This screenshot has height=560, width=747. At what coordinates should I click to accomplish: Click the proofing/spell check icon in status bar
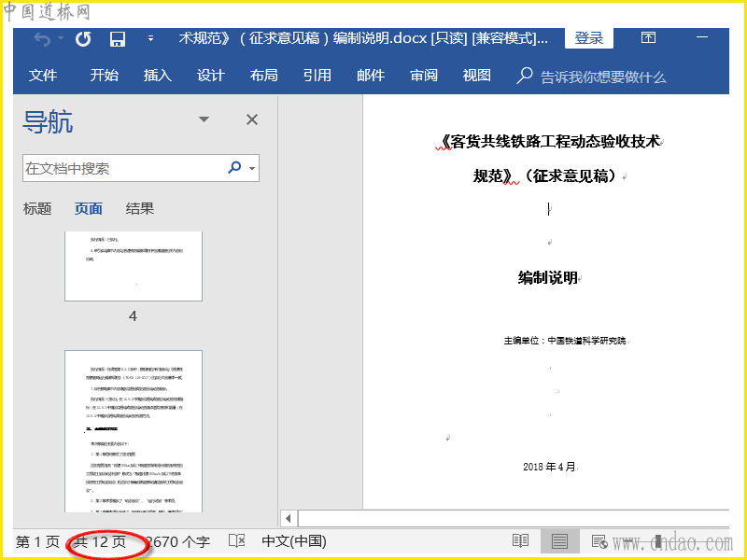[237, 541]
